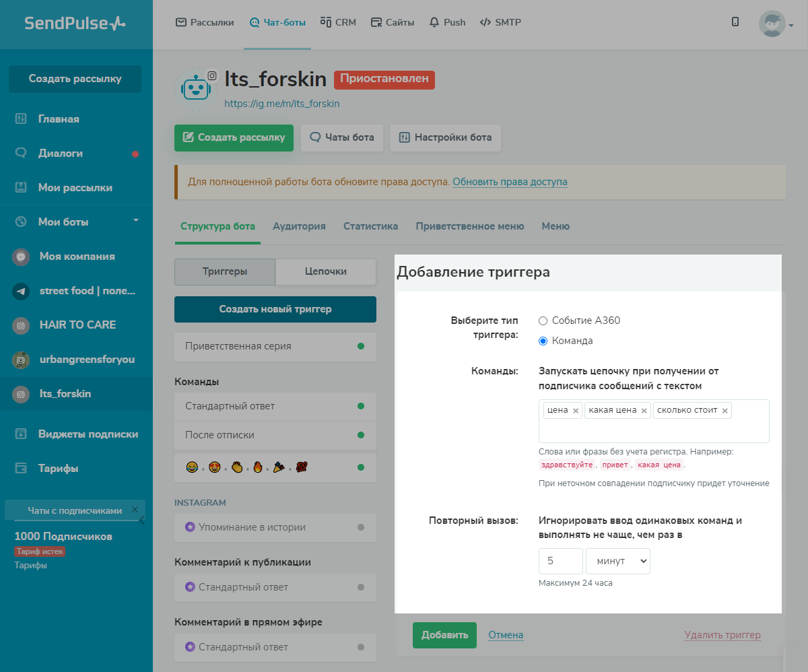Screen dimensions: 808x672
Task: Click the repeat interval number field
Action: (560, 561)
